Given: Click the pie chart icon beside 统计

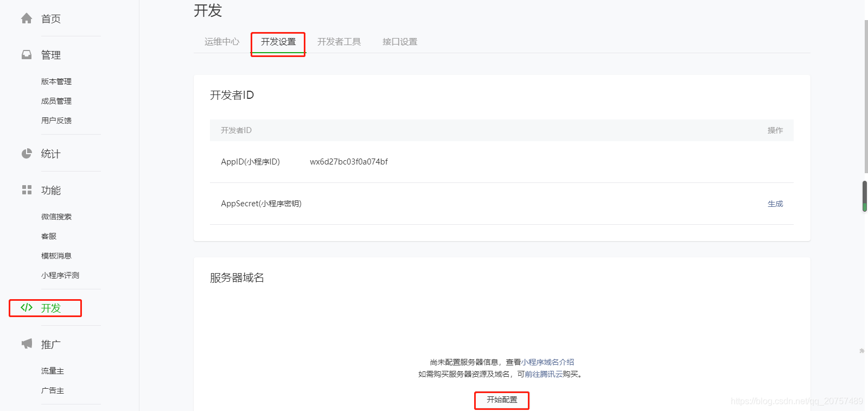Looking at the screenshot, I should tap(27, 154).
